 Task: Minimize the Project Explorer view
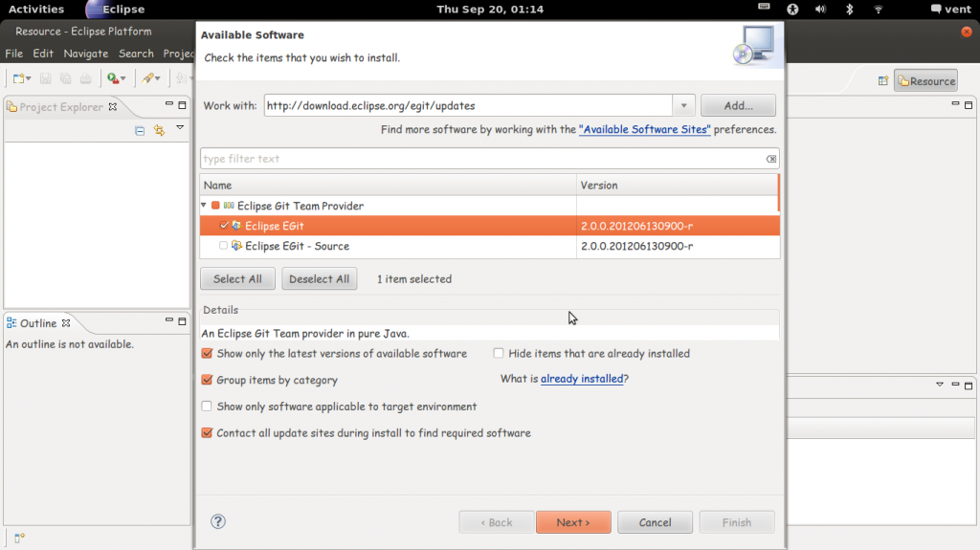click(168, 103)
